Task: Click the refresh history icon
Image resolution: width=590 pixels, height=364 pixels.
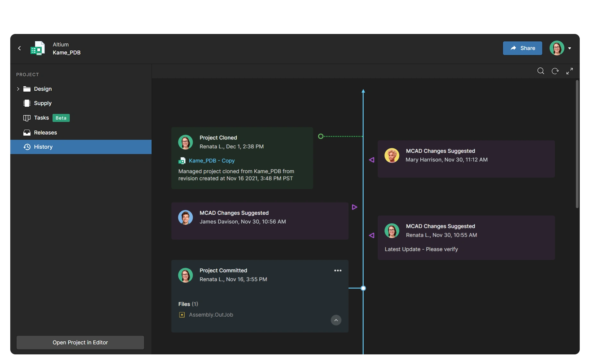Action: point(555,71)
